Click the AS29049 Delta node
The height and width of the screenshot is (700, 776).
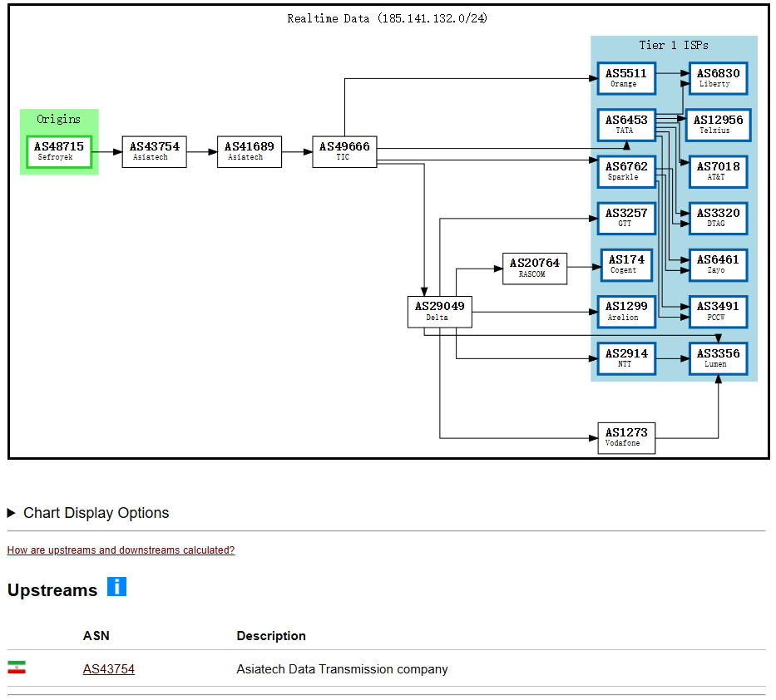coord(439,311)
